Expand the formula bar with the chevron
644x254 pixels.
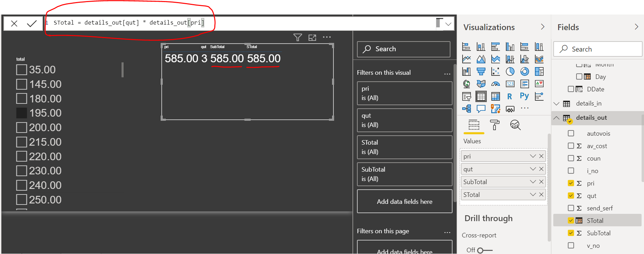pyautogui.click(x=448, y=24)
